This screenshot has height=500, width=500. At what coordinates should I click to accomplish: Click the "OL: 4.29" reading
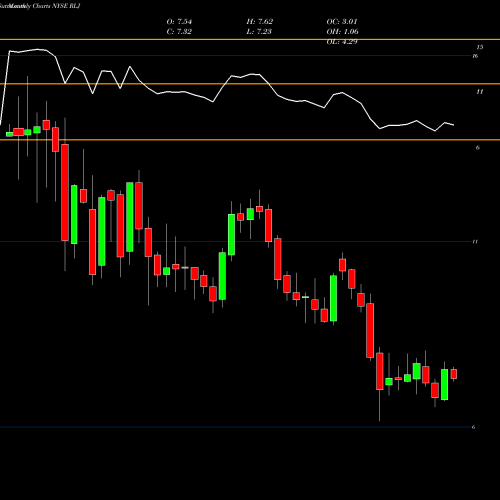[342, 42]
